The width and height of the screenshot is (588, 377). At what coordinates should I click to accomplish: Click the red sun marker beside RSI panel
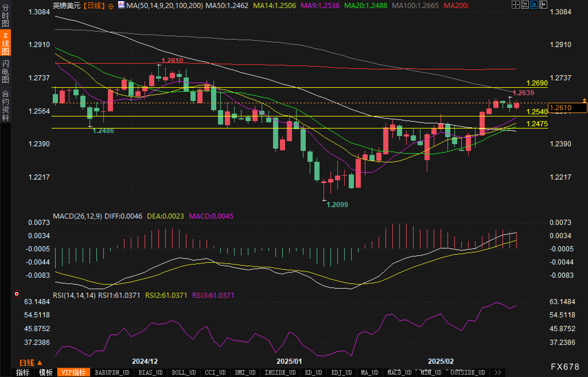click(17, 294)
